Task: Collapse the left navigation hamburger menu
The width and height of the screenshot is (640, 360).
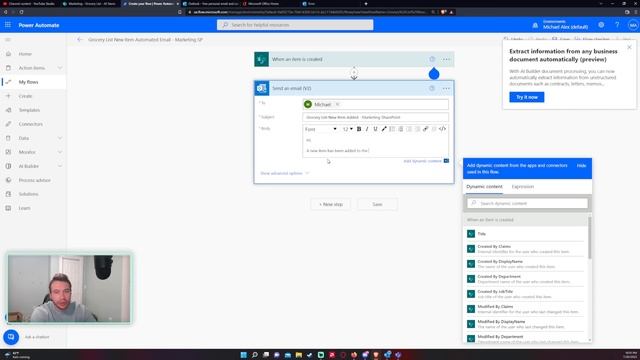Action: (x=8, y=40)
